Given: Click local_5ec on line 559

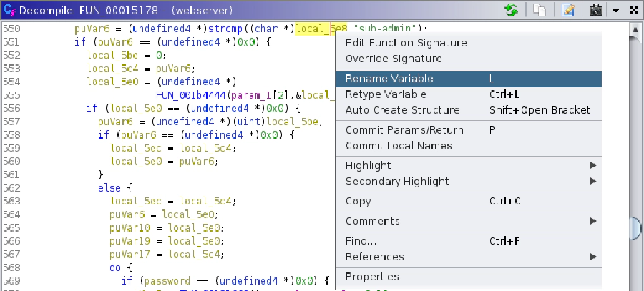Looking at the screenshot, I should [x=135, y=148].
